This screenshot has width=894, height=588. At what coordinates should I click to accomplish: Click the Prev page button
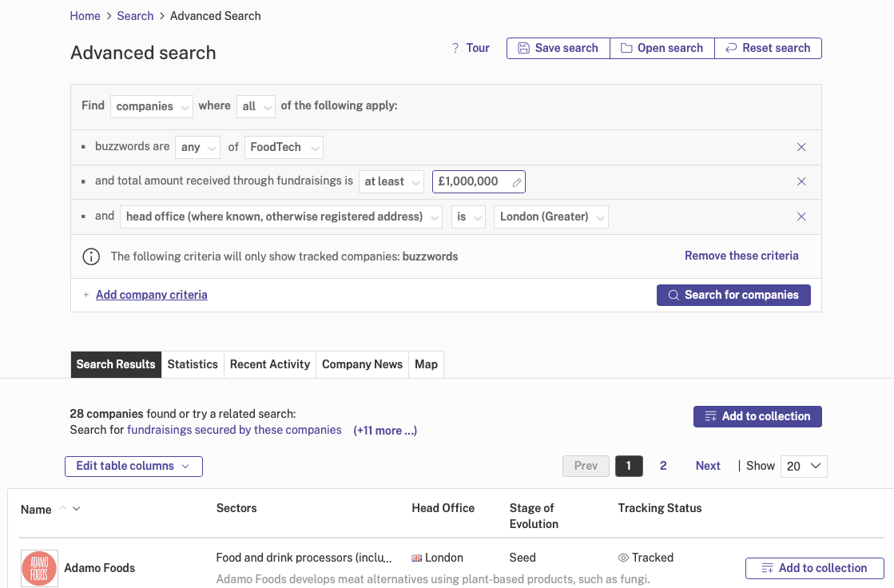tap(586, 466)
